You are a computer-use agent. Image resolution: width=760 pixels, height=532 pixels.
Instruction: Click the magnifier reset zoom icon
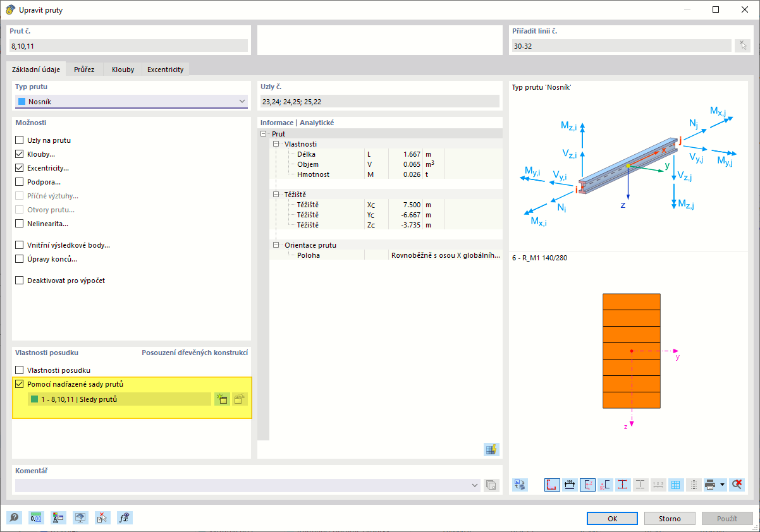(737, 485)
